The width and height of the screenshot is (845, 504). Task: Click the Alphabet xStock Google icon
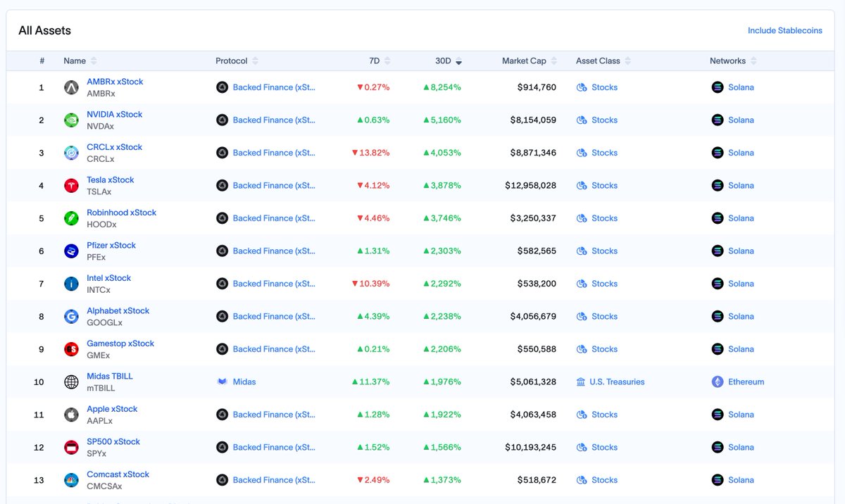(71, 317)
